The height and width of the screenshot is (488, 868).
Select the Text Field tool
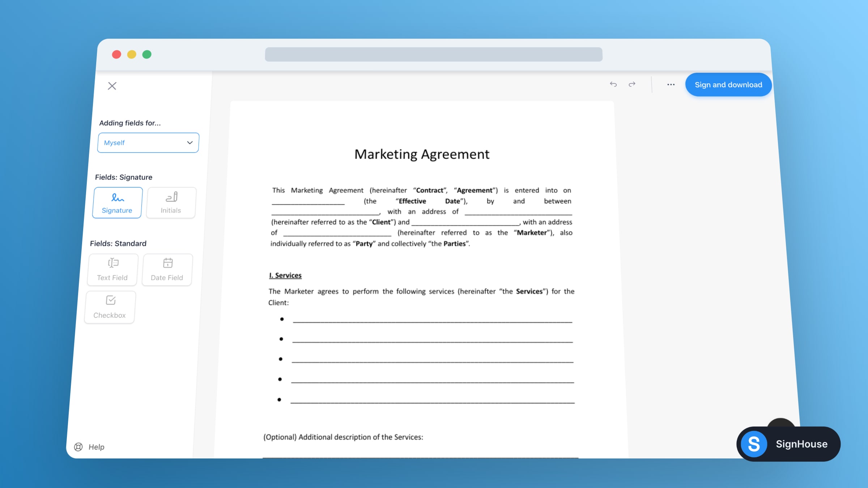112,269
